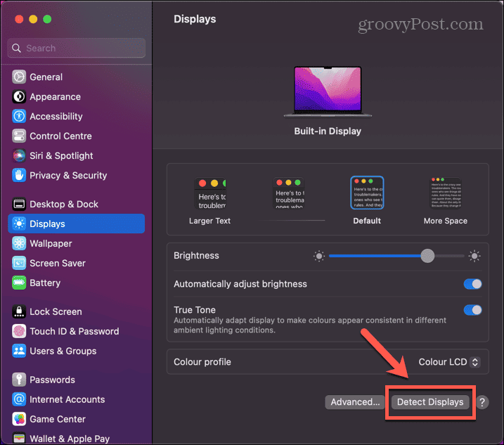504x445 pixels.
Task: Click the Built-in Display laptop image
Action: click(328, 92)
